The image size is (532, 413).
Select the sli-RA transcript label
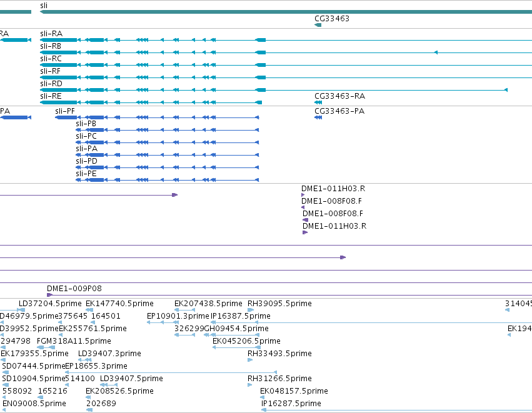tap(51, 34)
